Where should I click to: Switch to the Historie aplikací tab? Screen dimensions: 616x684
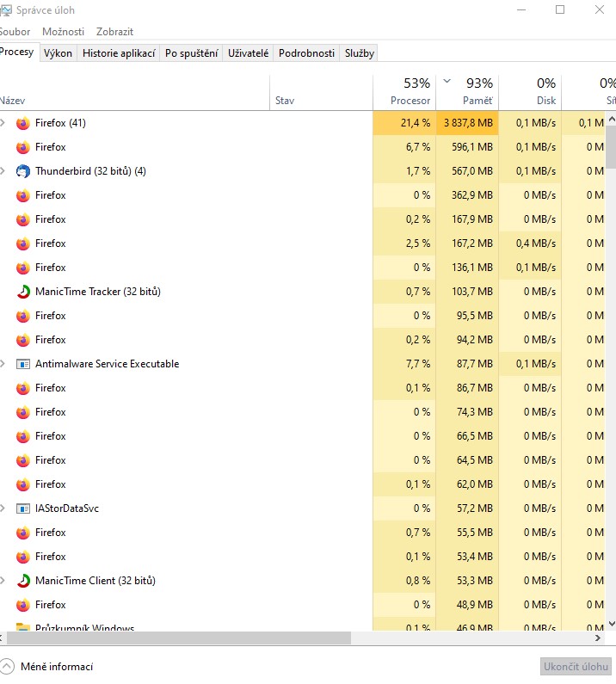coord(119,53)
